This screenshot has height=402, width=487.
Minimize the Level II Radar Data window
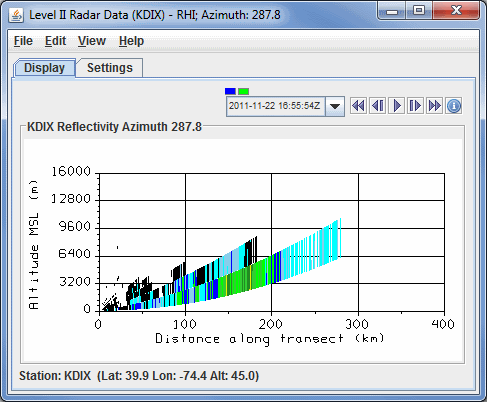pyautogui.click(x=392, y=11)
